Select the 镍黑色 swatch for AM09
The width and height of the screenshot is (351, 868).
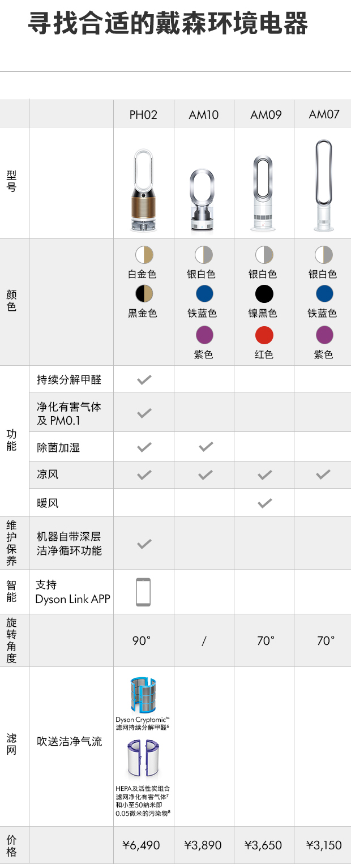click(264, 293)
